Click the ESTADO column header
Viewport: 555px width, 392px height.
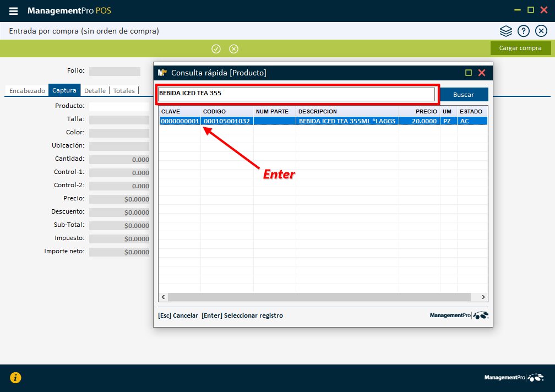click(472, 111)
